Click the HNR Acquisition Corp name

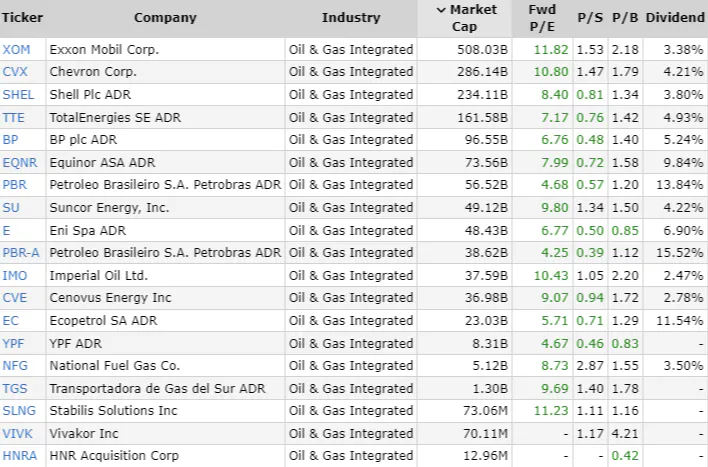pyautogui.click(x=114, y=456)
